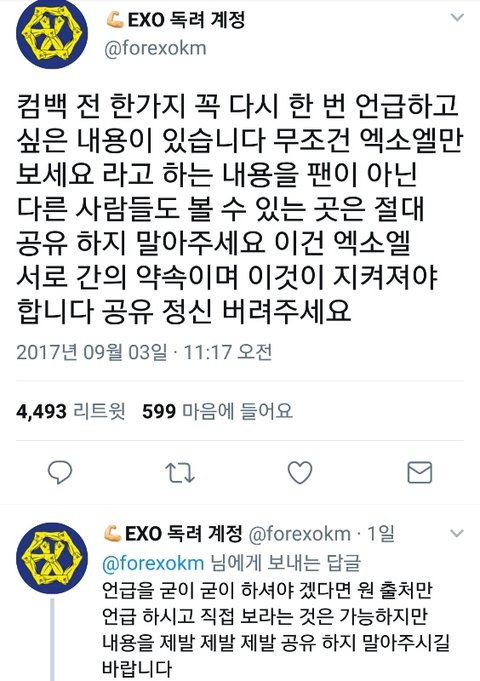The height and width of the screenshot is (681, 480).
Task: Send tweet via envelope message icon
Action: pos(420,473)
